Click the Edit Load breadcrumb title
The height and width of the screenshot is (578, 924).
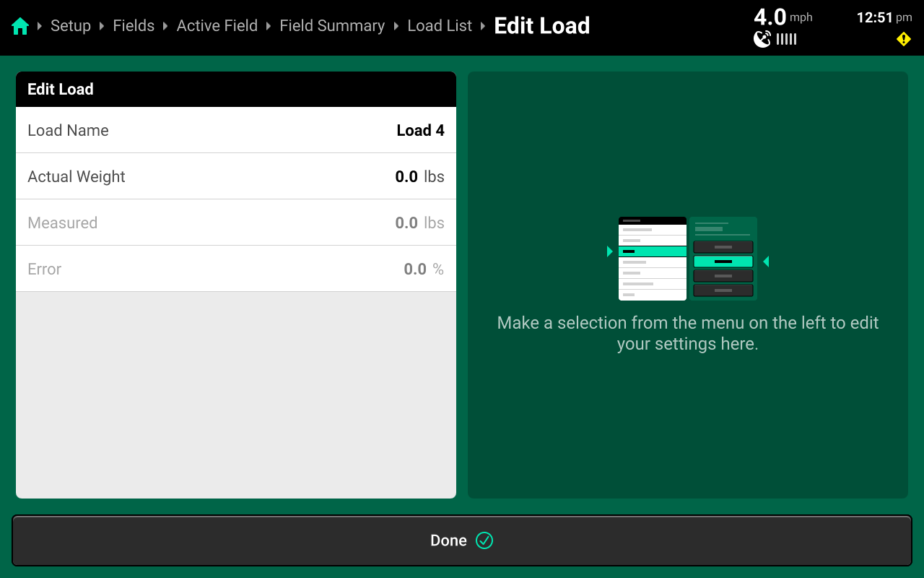(541, 26)
